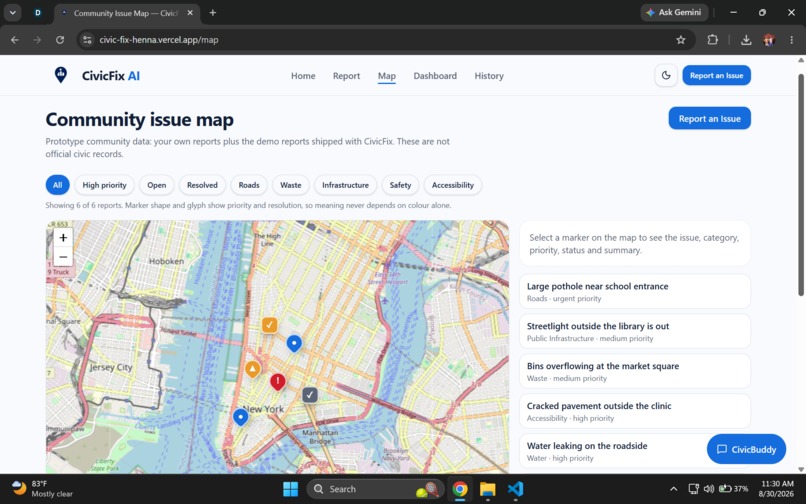Filter reports by Accessibility category
Viewport: 806px width, 504px height.
pos(453,185)
